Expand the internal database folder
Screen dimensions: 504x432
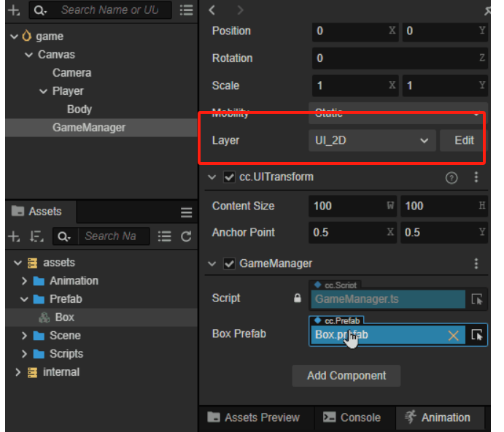18,372
